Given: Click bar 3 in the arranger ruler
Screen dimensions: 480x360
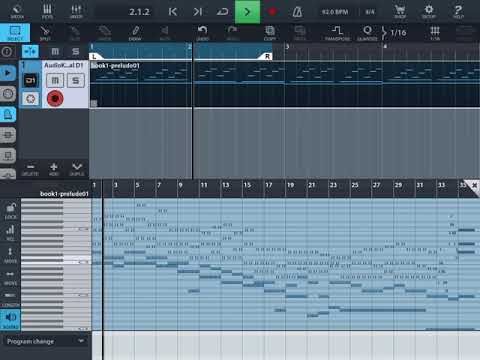Looking at the screenshot, I should pos(287,47).
